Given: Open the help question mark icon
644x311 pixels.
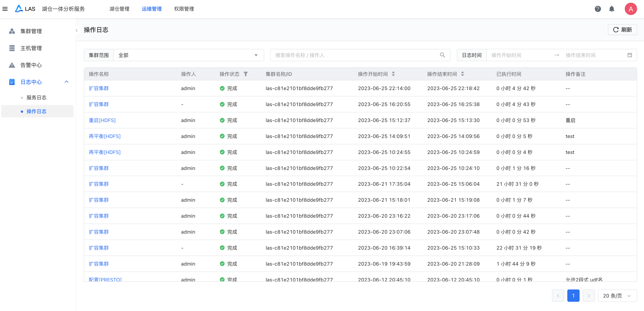Looking at the screenshot, I should 597,9.
